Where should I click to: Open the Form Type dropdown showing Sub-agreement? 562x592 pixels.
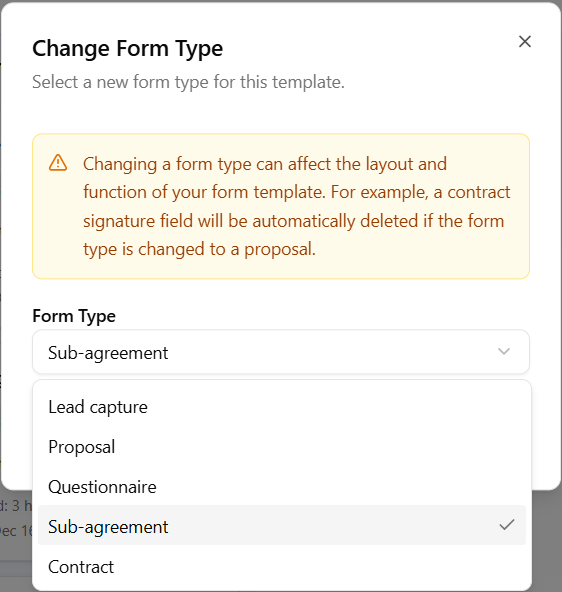point(281,352)
